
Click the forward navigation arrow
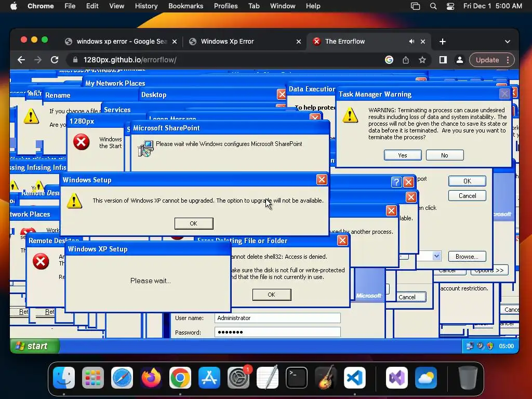click(37, 60)
